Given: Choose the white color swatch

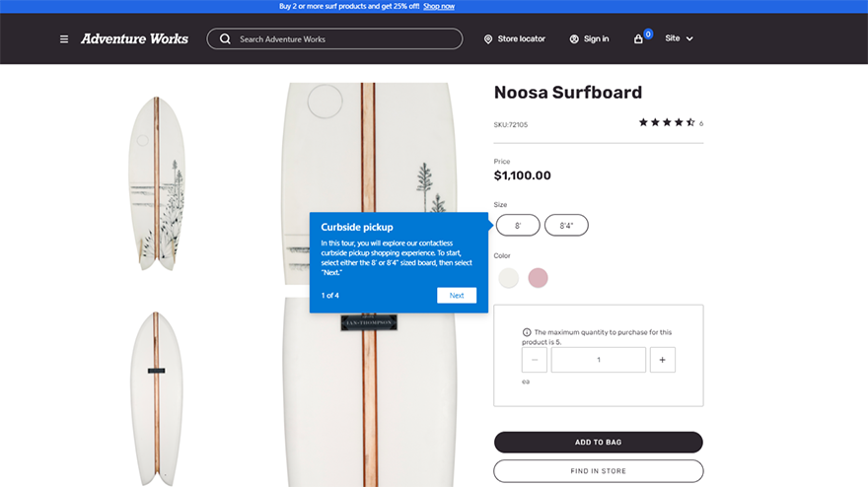Looking at the screenshot, I should click(x=508, y=278).
